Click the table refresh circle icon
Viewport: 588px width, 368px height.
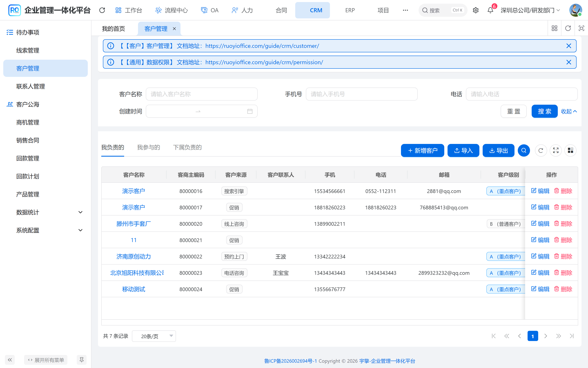[541, 150]
